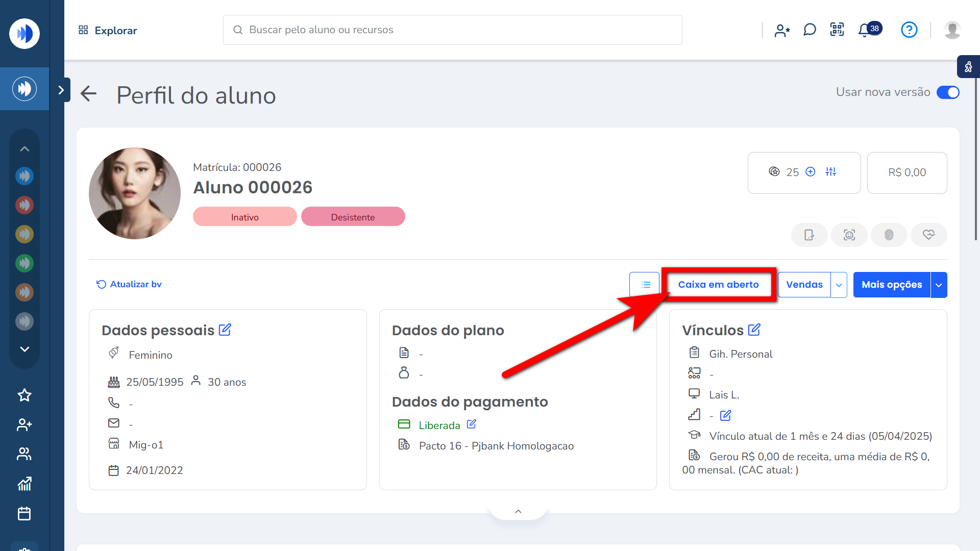Expand the Vendas dropdown arrow
This screenshot has height=551, width=980.
coord(839,285)
